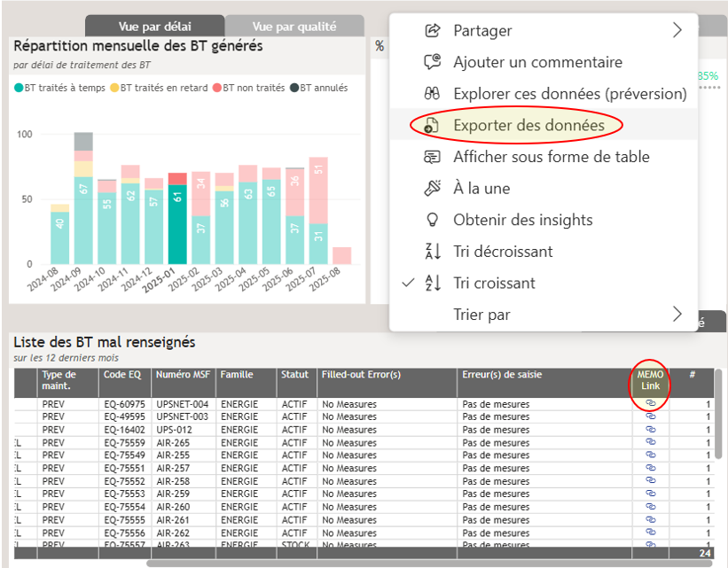Click the Z-A descending sort icon

(433, 252)
